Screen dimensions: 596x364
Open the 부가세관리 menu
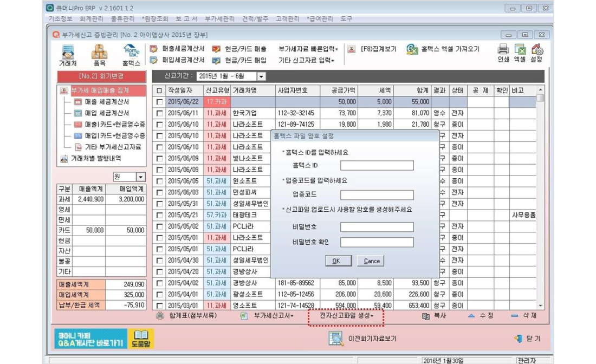coord(219,18)
